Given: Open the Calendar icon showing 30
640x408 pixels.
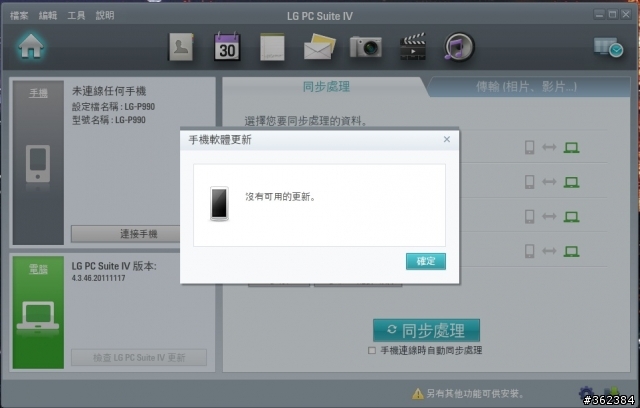Looking at the screenshot, I should (227, 47).
